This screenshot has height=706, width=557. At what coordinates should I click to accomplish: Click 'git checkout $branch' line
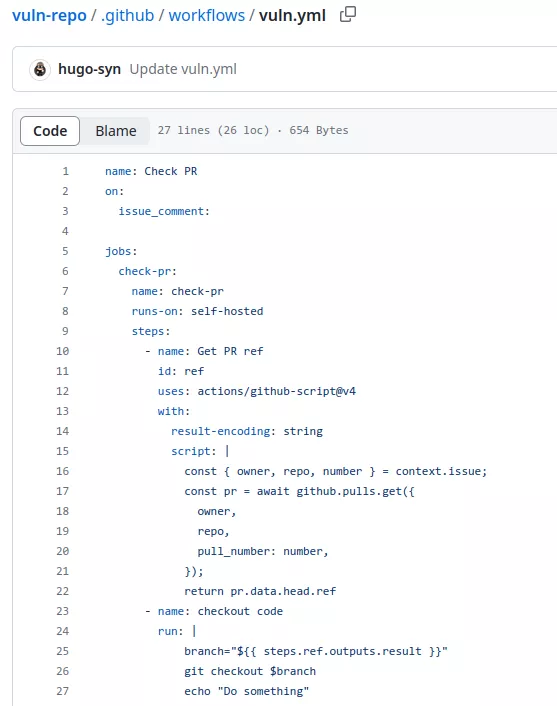coord(250,671)
